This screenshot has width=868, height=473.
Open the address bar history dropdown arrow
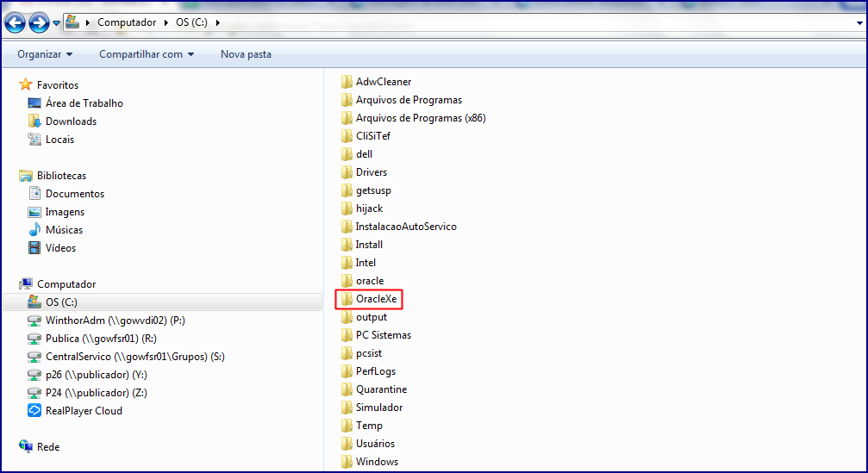[859, 22]
